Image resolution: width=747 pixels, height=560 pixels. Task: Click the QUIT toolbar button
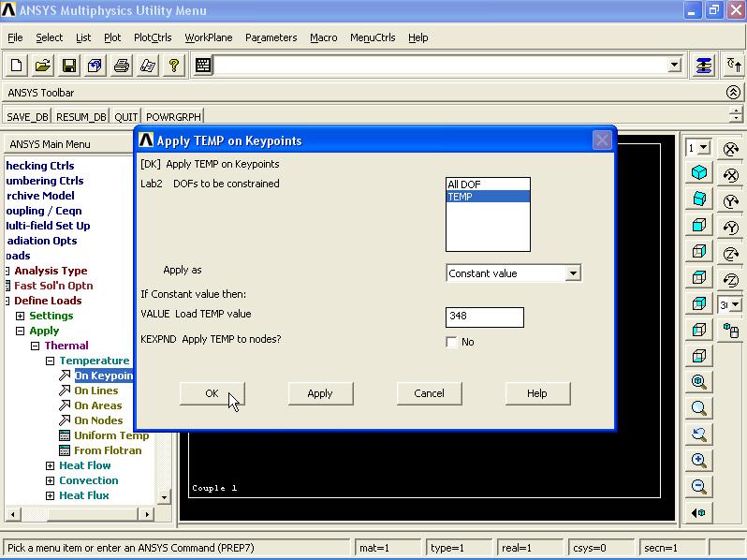point(125,117)
